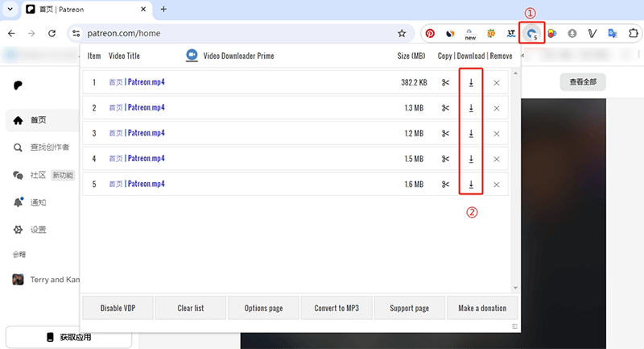The width and height of the screenshot is (644, 349).
Task: Click the translate extension icon
Action: (x=613, y=33)
